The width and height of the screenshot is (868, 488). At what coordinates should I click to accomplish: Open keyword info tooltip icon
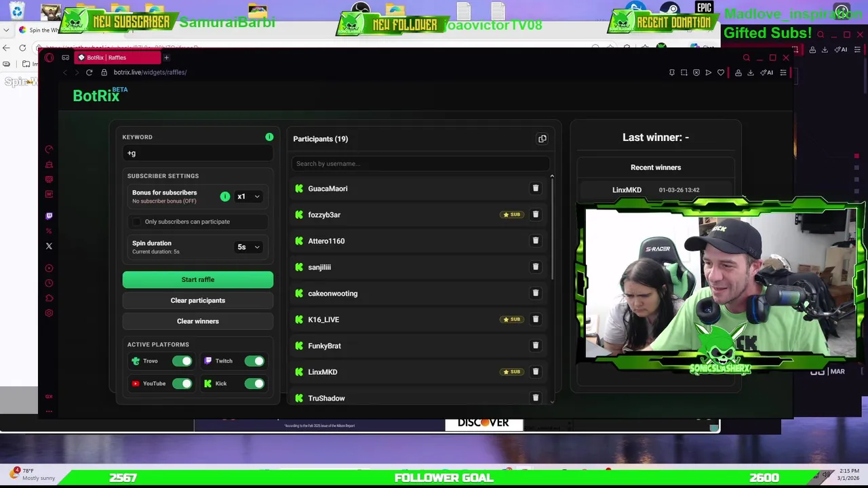click(x=269, y=137)
